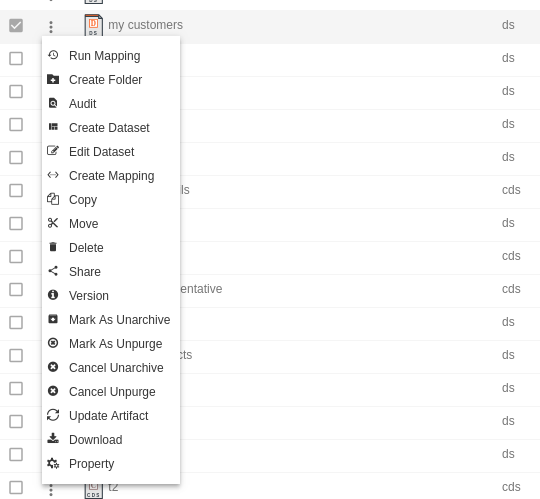Image resolution: width=540 pixels, height=499 pixels.
Task: Click the Update Artifact refresh icon
Action: [53, 415]
